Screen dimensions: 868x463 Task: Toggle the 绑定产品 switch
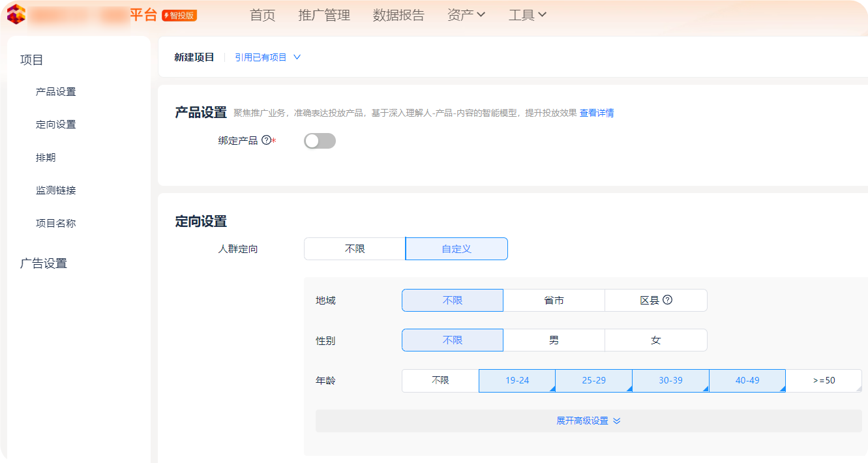[320, 141]
